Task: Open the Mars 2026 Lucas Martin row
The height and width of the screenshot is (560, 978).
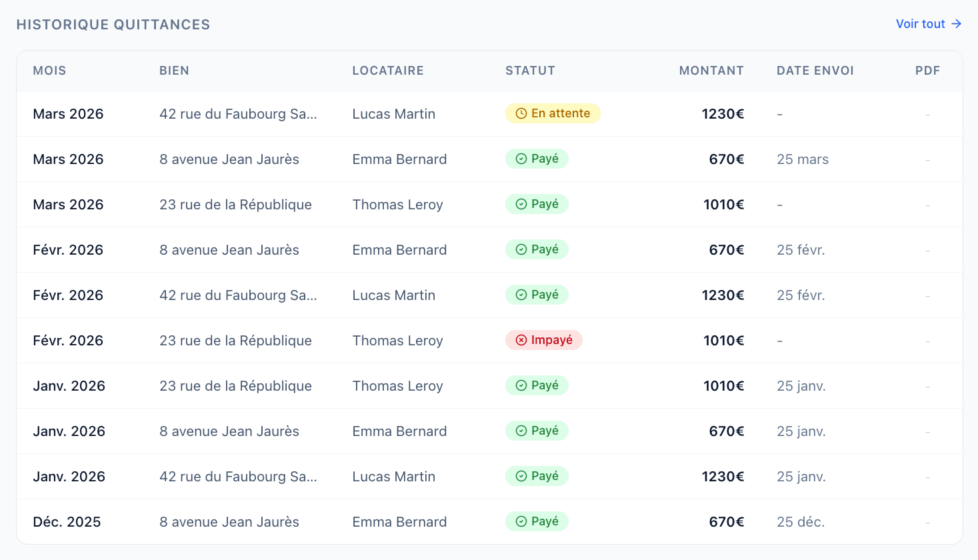Action: pyautogui.click(x=489, y=114)
